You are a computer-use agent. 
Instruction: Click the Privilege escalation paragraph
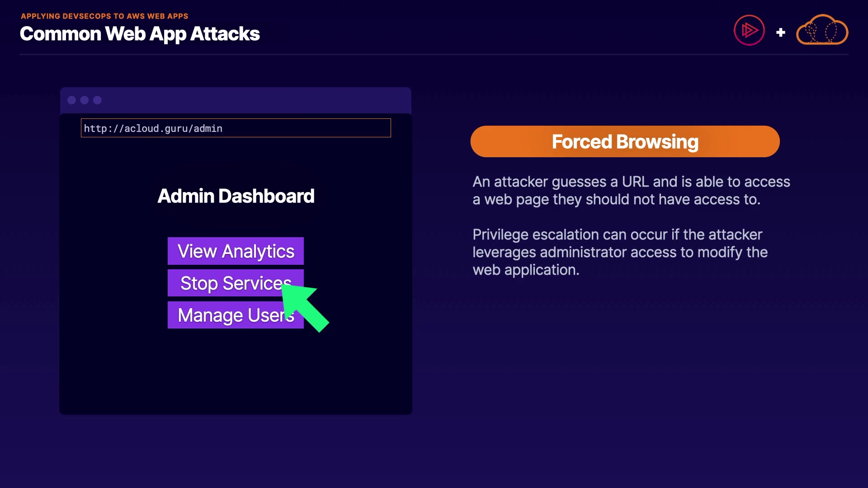620,252
